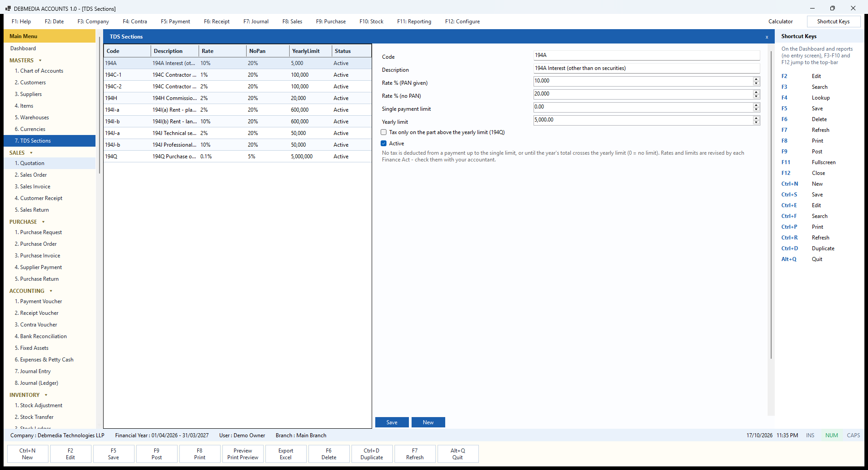Click the Code input field

tap(647, 55)
